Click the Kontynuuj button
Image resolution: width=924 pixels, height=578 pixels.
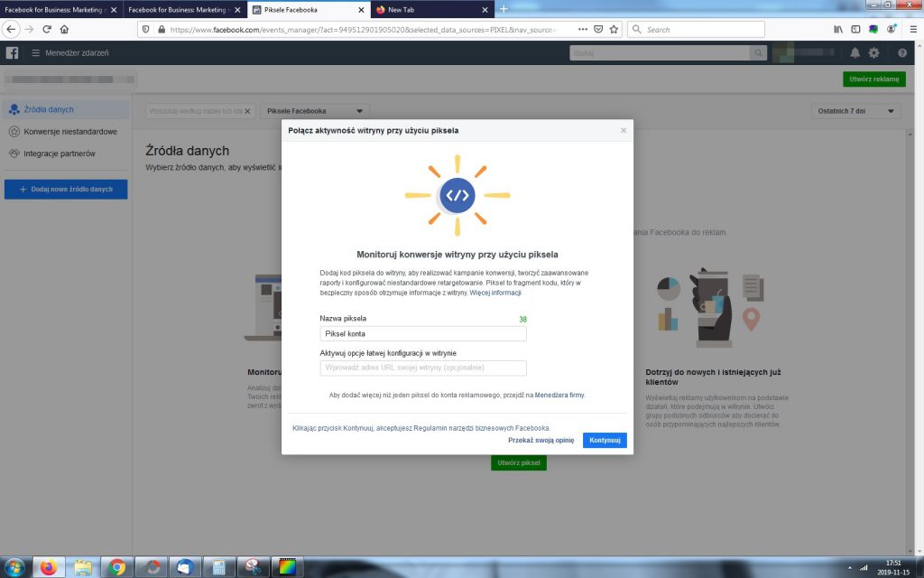[x=604, y=441]
